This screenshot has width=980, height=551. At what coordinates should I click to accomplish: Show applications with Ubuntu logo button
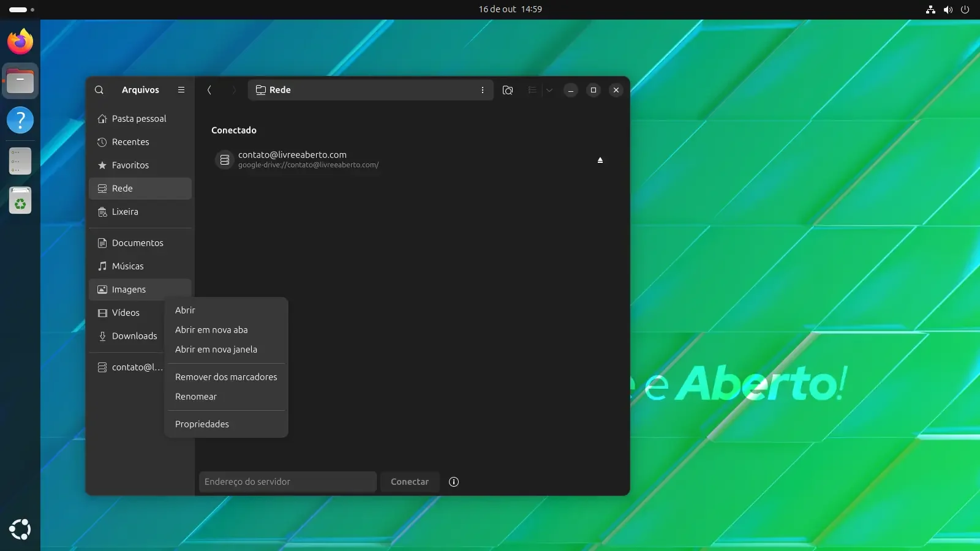click(20, 530)
